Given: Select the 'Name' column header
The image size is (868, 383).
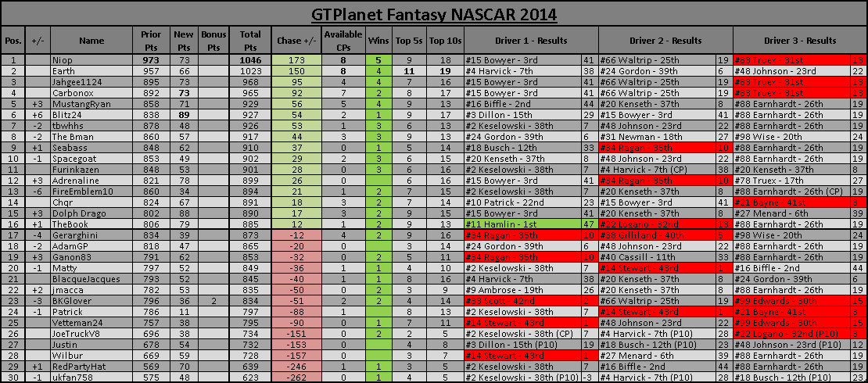Looking at the screenshot, I should click(x=91, y=41).
